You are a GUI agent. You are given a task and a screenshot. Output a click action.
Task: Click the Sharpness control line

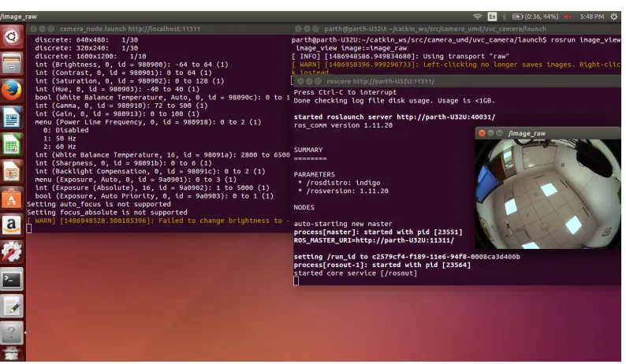click(x=123, y=163)
